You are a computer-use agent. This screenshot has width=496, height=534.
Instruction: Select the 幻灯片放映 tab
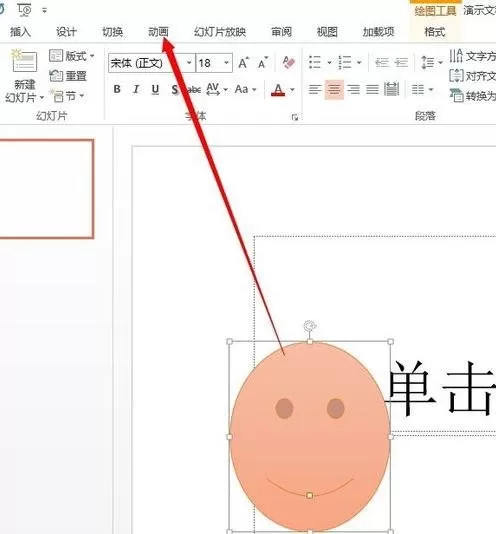(220, 32)
